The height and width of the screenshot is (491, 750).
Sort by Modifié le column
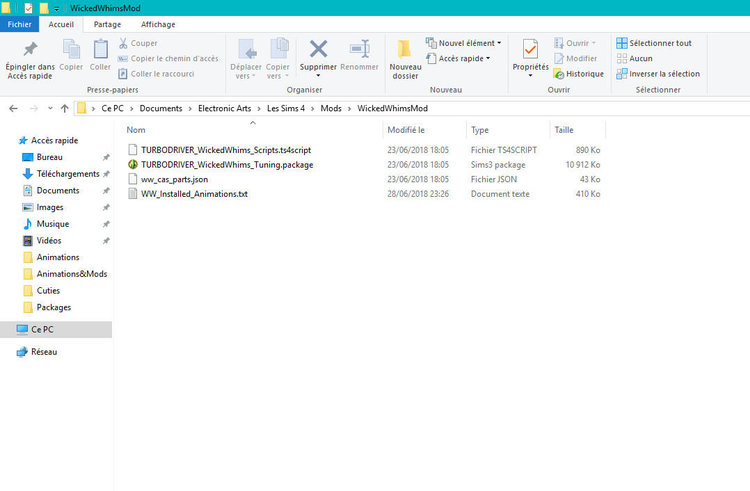(x=406, y=130)
